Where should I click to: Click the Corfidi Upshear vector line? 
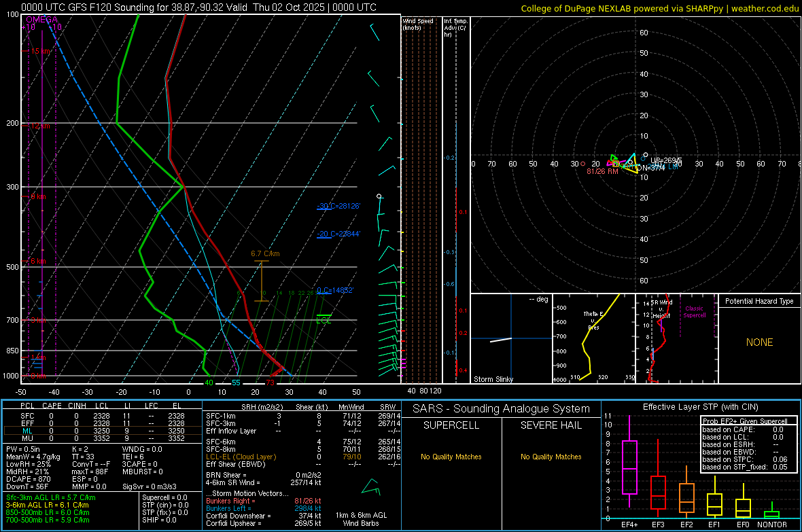click(264, 523)
